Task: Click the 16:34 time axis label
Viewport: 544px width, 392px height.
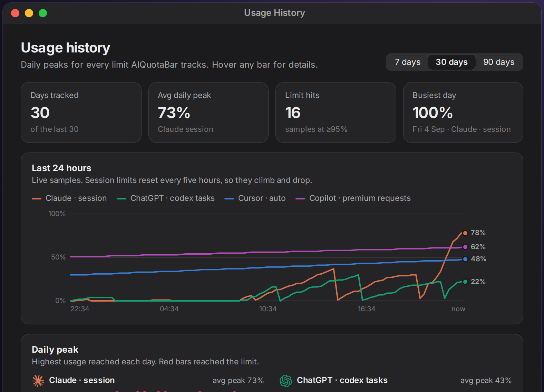Action: pos(367,309)
